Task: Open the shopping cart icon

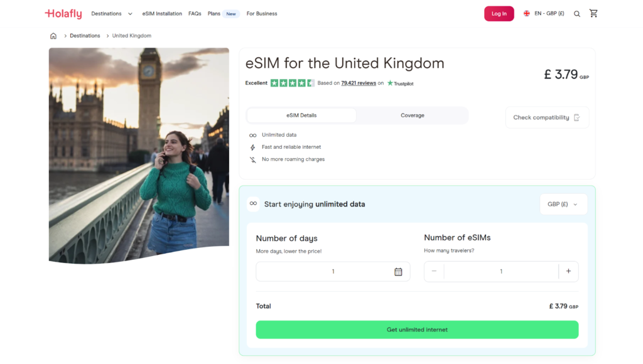Action: point(593,13)
